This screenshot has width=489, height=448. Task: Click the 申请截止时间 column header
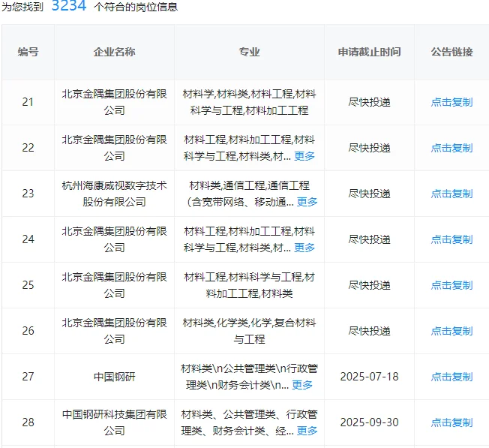coord(369,52)
